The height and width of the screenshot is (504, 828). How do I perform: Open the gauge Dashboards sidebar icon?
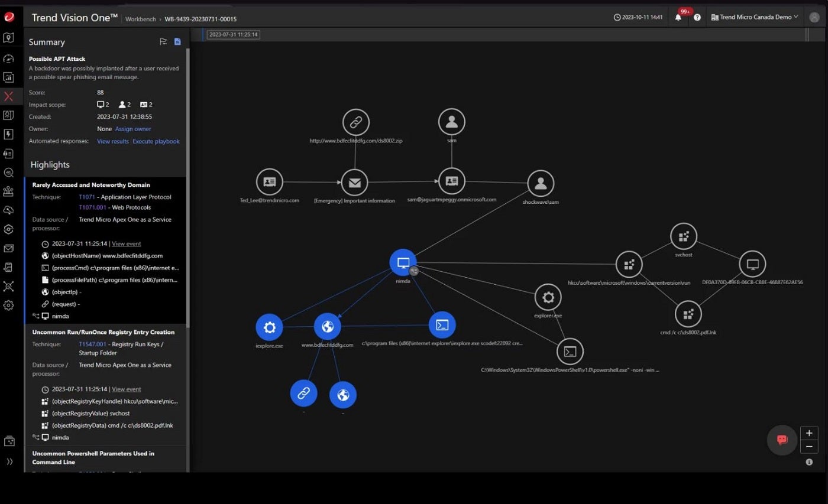tap(8, 58)
